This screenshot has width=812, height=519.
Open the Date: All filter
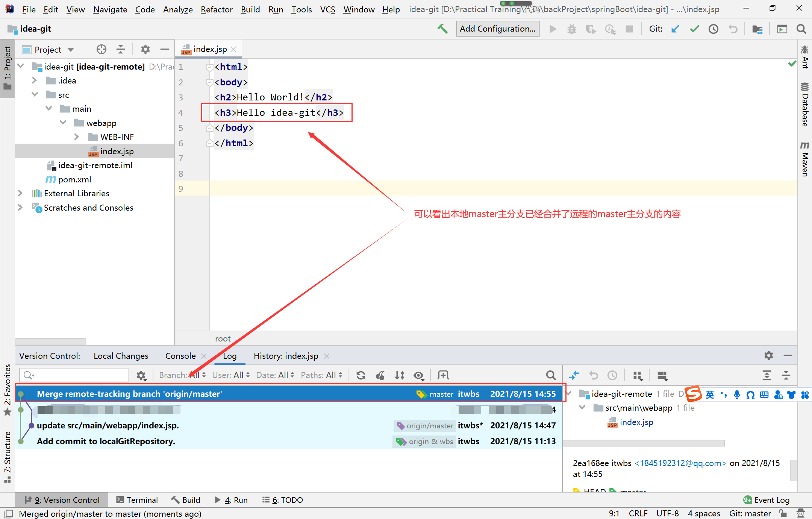(x=275, y=375)
